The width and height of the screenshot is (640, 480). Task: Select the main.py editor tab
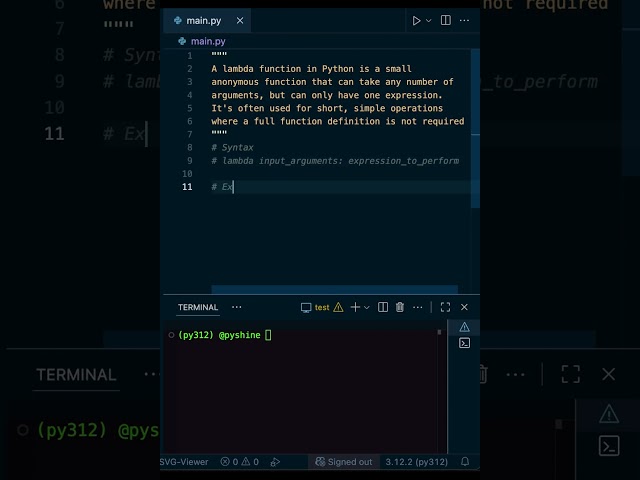click(x=207, y=20)
